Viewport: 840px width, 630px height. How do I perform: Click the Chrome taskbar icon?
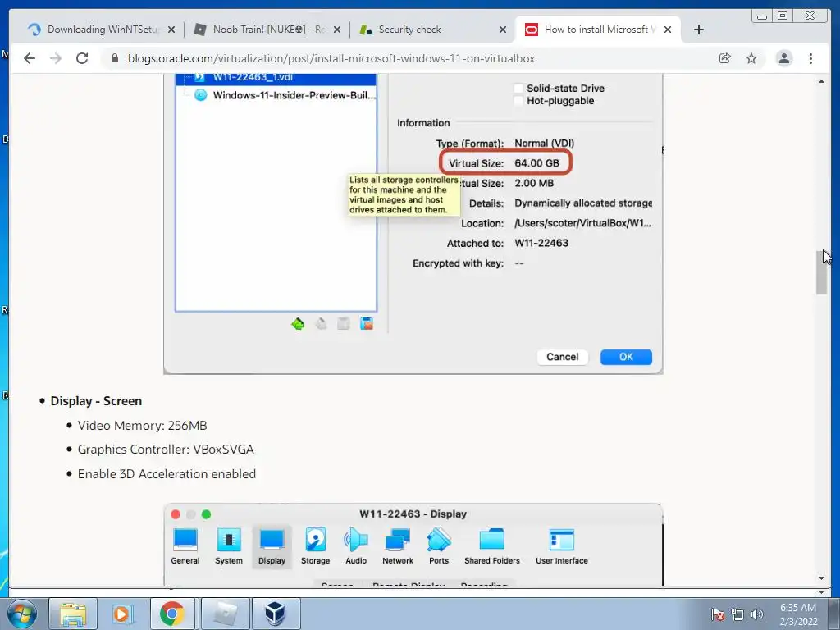coord(171,614)
